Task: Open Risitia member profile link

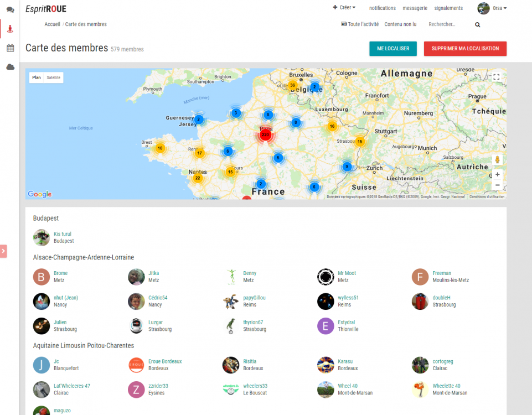Action: [x=250, y=361]
